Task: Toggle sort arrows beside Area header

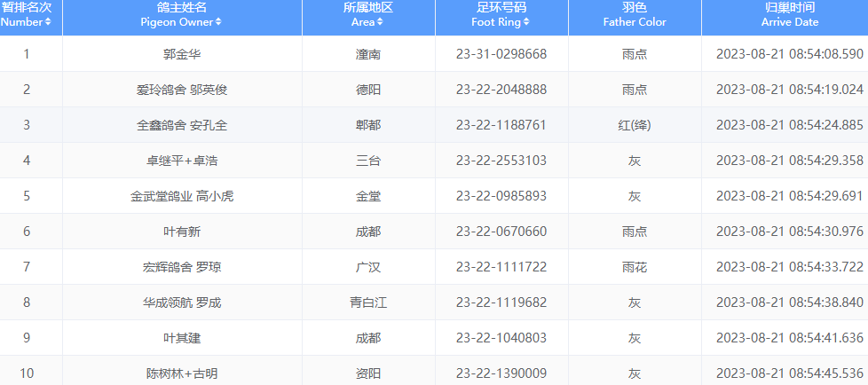Action: pos(380,22)
